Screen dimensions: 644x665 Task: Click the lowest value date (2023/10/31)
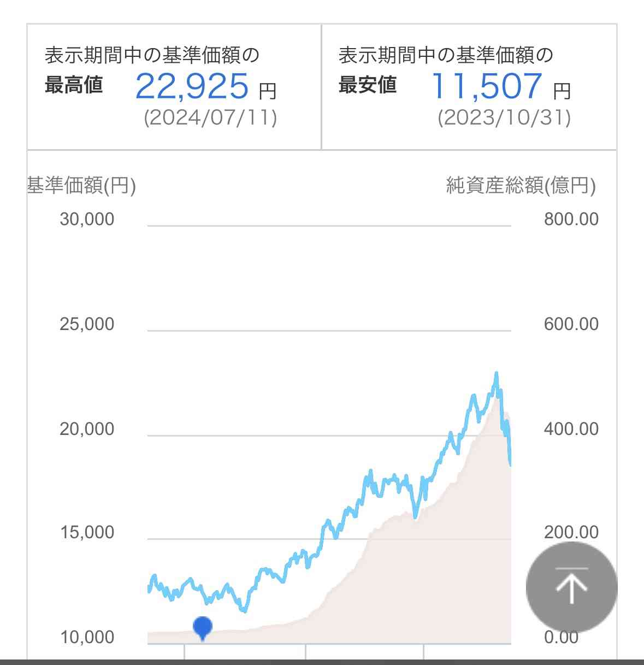(x=504, y=117)
